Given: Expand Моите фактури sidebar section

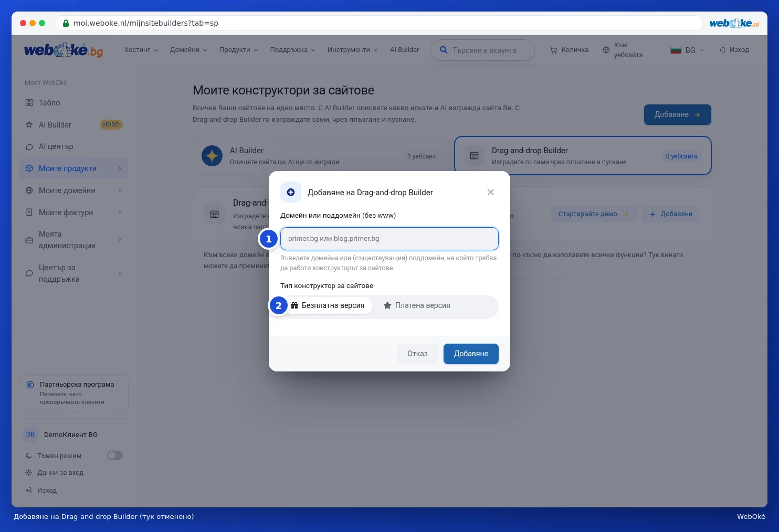Looking at the screenshot, I should point(73,212).
